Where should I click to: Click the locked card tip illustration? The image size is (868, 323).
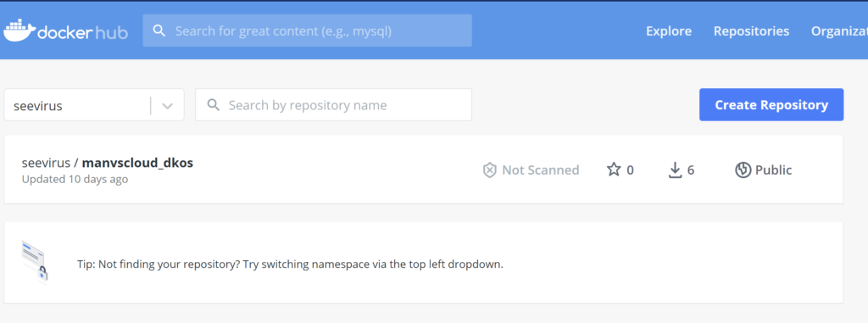point(35,263)
